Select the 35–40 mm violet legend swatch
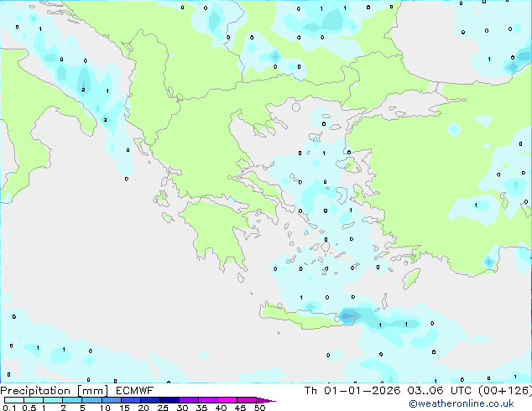The width and height of the screenshot is (532, 411). tap(208, 400)
